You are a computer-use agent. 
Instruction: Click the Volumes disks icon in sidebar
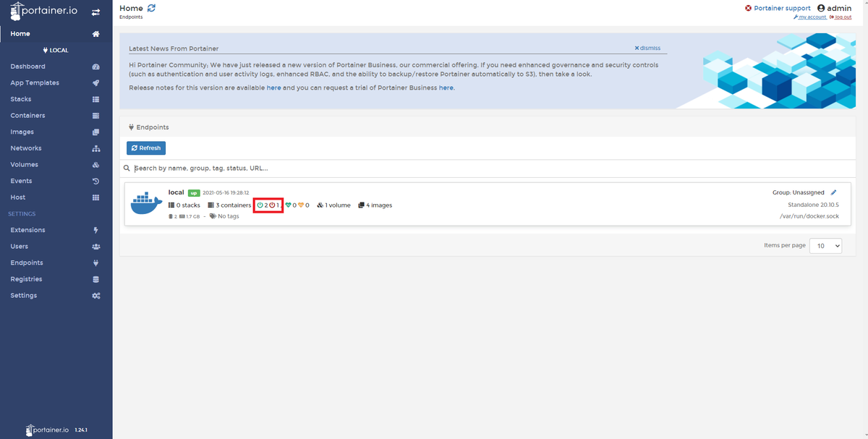coord(95,164)
